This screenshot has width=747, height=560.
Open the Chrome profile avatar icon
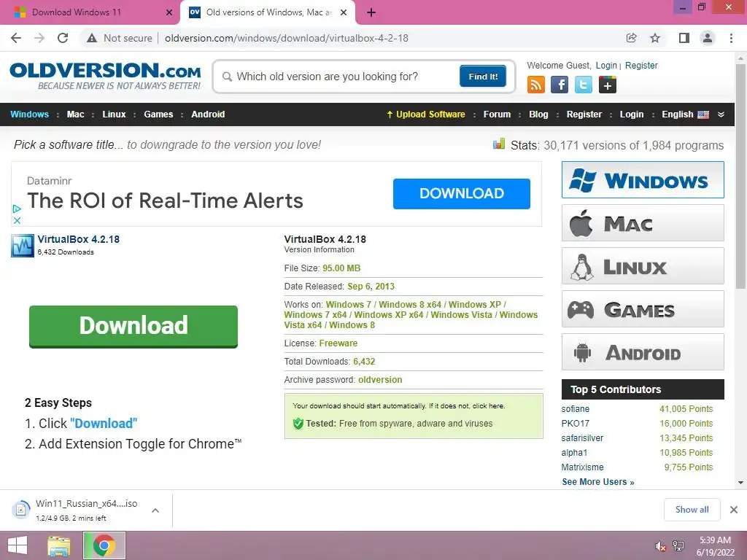[708, 38]
